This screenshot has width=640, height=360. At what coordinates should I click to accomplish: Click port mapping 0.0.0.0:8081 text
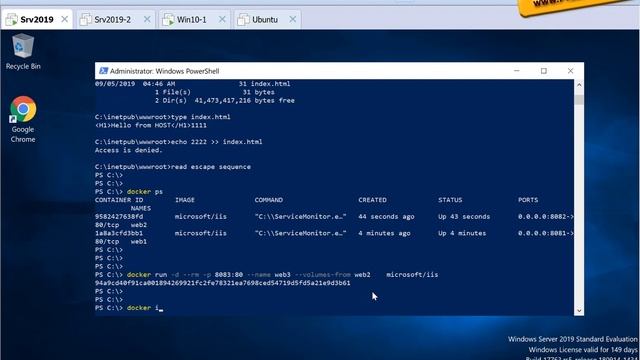[545, 233]
